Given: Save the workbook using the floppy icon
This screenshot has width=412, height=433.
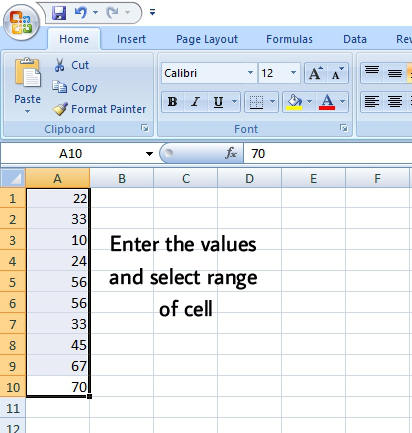Looking at the screenshot, I should (x=59, y=13).
